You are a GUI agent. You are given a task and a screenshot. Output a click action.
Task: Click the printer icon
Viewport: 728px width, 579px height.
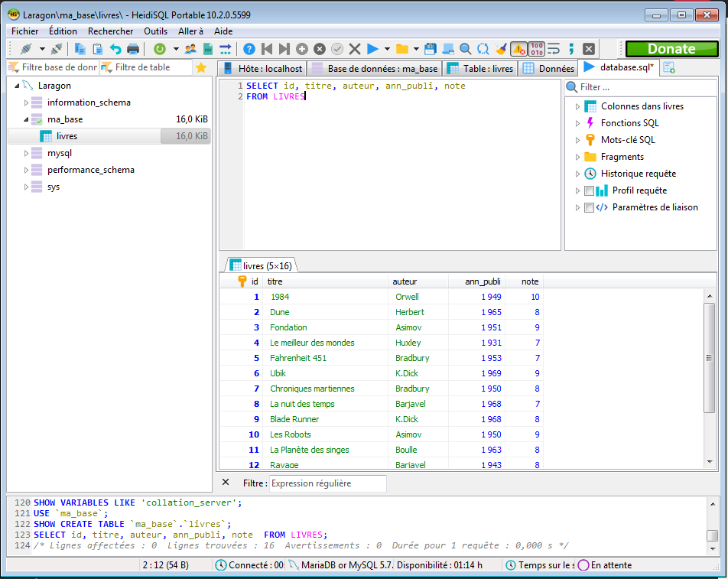coord(133,49)
